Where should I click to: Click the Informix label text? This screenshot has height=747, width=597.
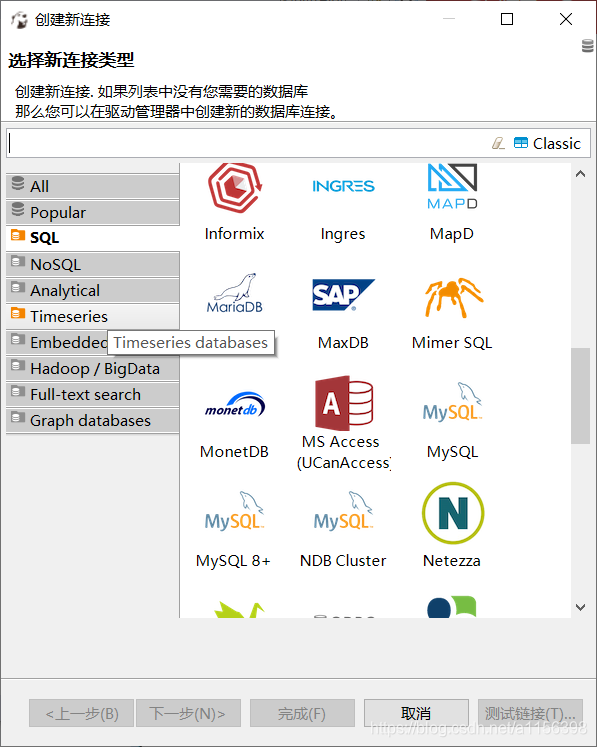point(234,234)
